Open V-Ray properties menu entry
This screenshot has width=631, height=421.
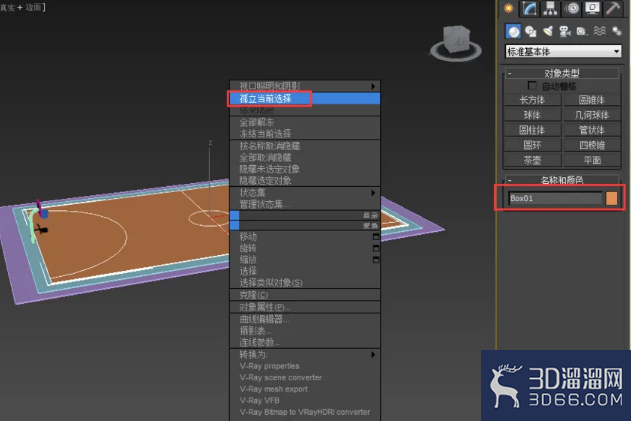click(x=305, y=366)
